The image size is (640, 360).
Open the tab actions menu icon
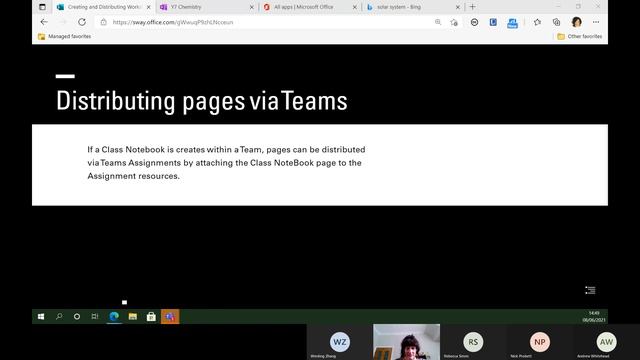(42, 7)
